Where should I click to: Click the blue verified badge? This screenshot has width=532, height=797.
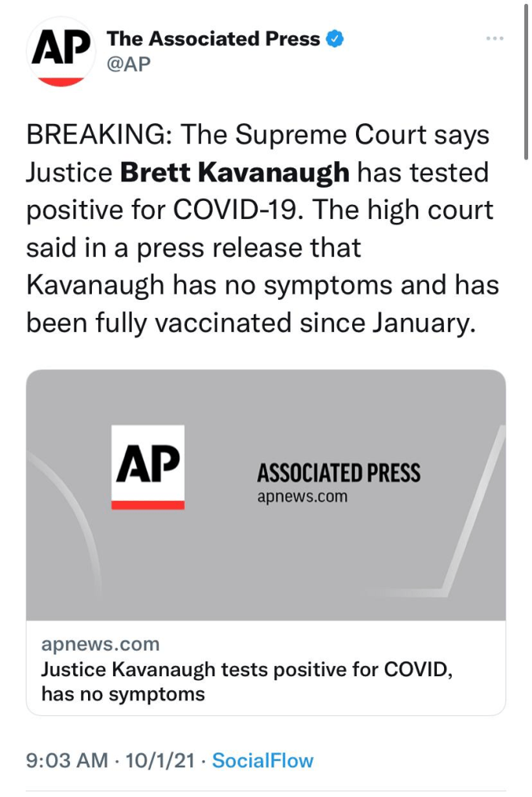[336, 39]
